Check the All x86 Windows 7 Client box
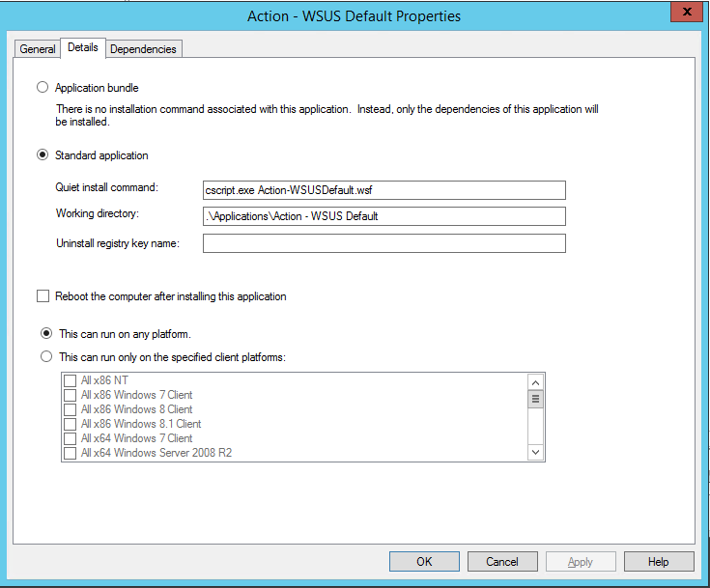The image size is (710, 588). coord(70,395)
